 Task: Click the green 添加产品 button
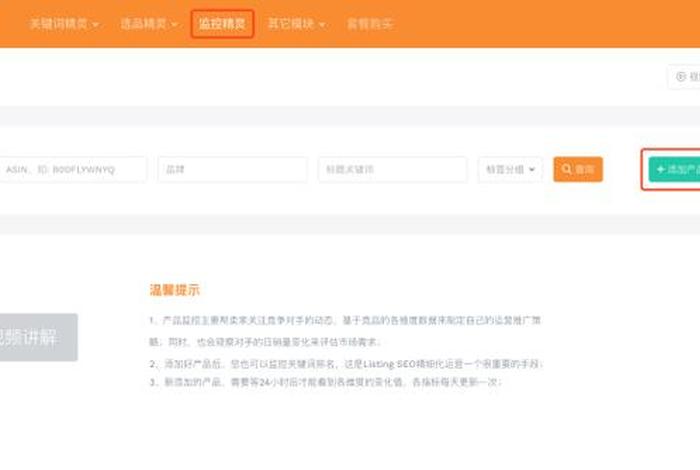[675, 170]
